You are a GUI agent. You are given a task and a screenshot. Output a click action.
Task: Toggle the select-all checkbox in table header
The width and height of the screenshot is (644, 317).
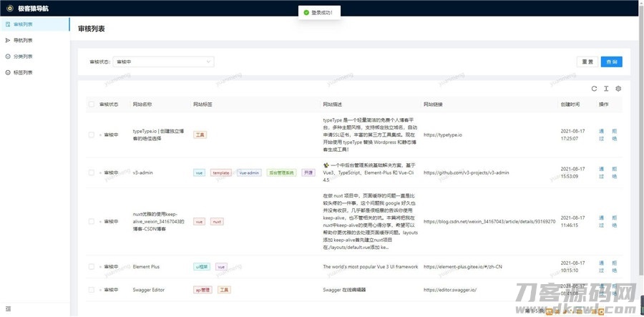pyautogui.click(x=91, y=104)
